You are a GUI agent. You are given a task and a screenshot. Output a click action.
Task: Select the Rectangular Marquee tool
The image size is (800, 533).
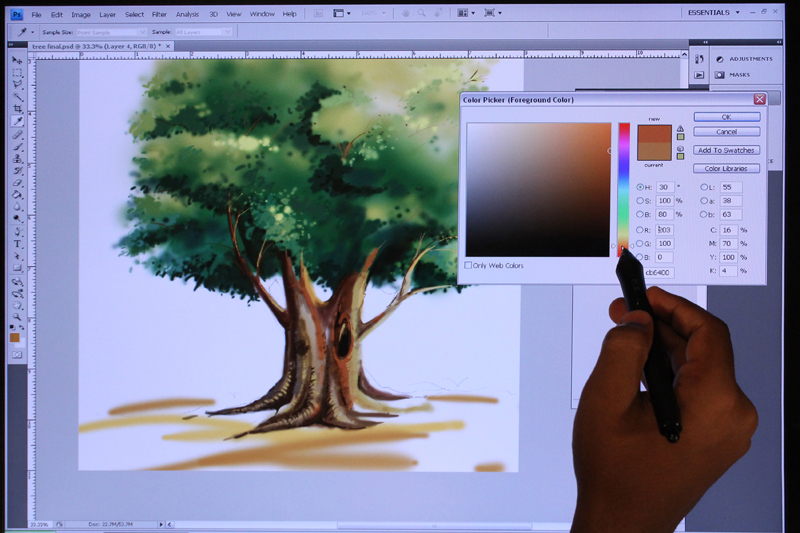pyautogui.click(x=18, y=72)
